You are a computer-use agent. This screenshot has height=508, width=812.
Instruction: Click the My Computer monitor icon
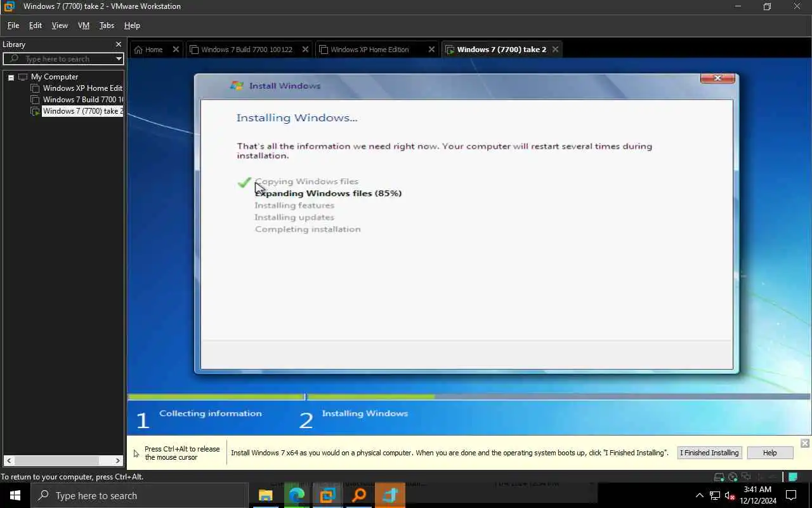point(23,77)
